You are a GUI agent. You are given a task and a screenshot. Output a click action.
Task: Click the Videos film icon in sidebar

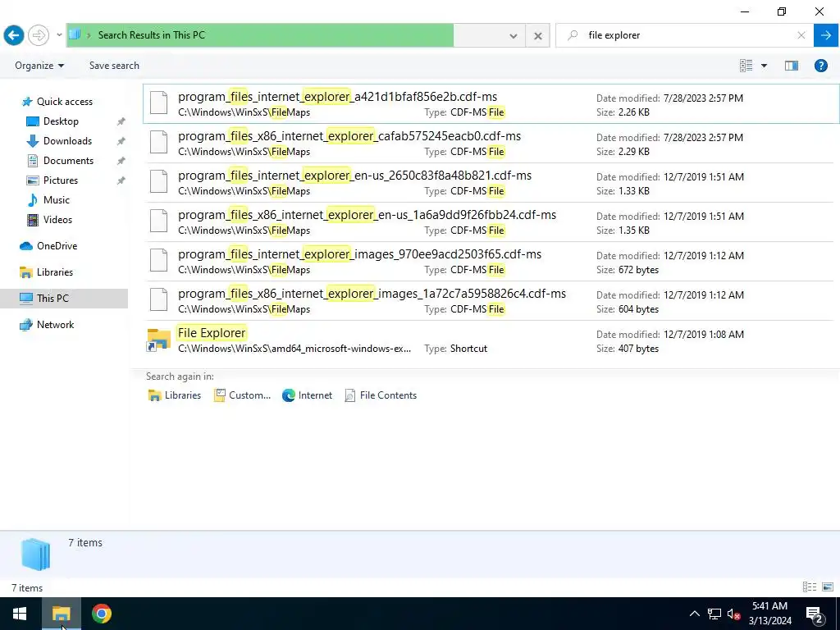click(x=33, y=220)
